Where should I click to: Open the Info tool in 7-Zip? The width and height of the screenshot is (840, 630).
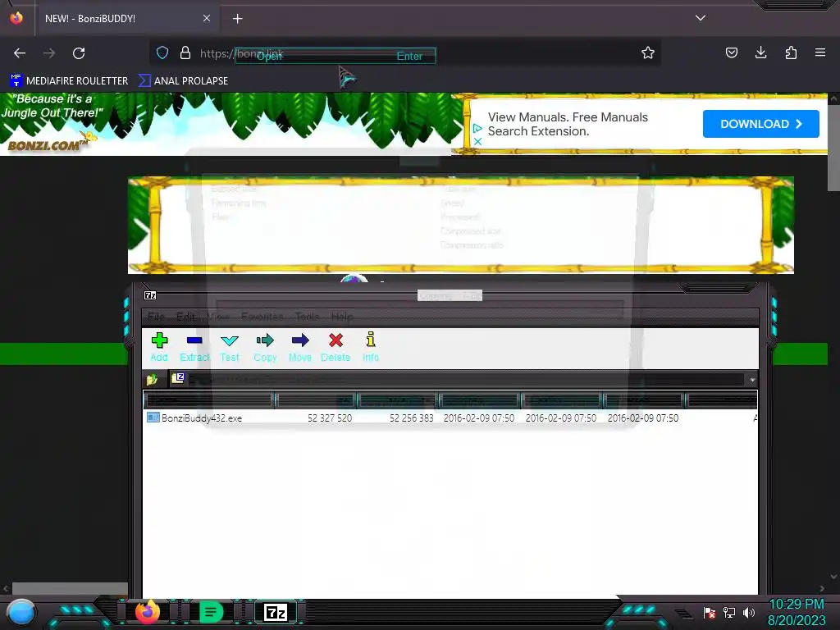click(371, 347)
